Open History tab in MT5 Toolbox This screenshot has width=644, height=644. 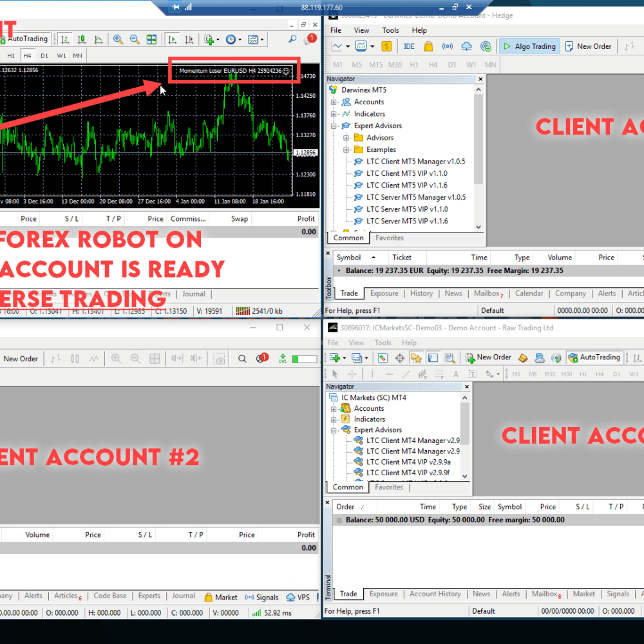421,294
